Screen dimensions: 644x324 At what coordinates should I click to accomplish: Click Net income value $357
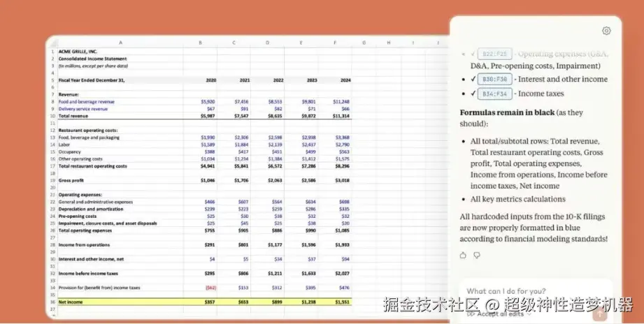point(210,302)
